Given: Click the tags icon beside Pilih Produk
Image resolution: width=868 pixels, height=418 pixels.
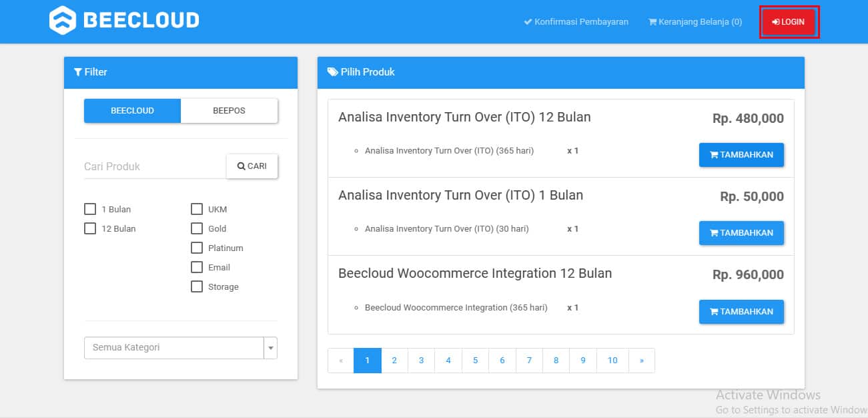Looking at the screenshot, I should (332, 72).
